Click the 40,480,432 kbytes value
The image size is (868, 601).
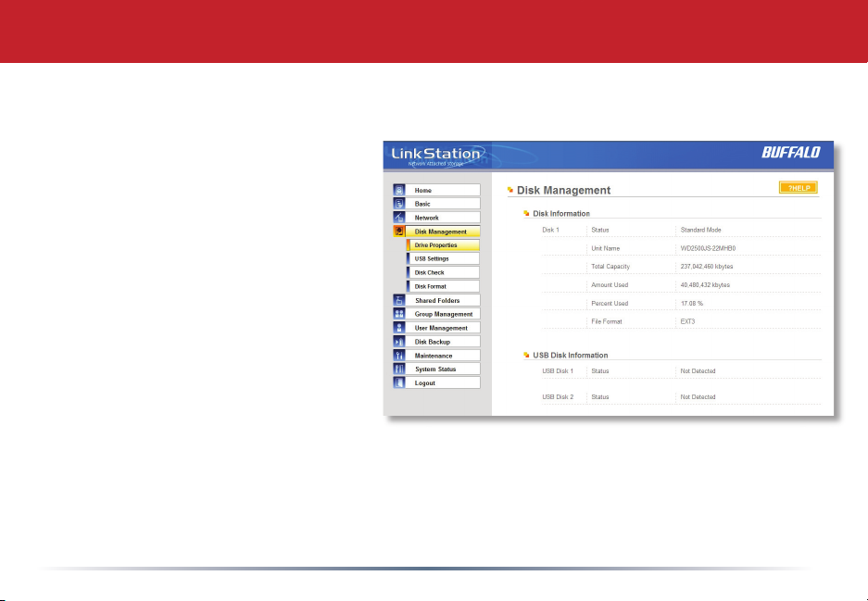[x=705, y=285]
